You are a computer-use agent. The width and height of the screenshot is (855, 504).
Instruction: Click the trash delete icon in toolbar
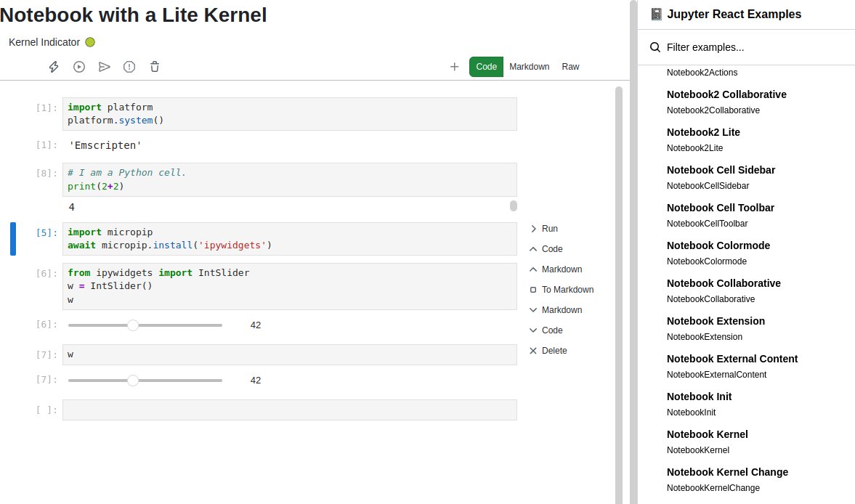155,67
